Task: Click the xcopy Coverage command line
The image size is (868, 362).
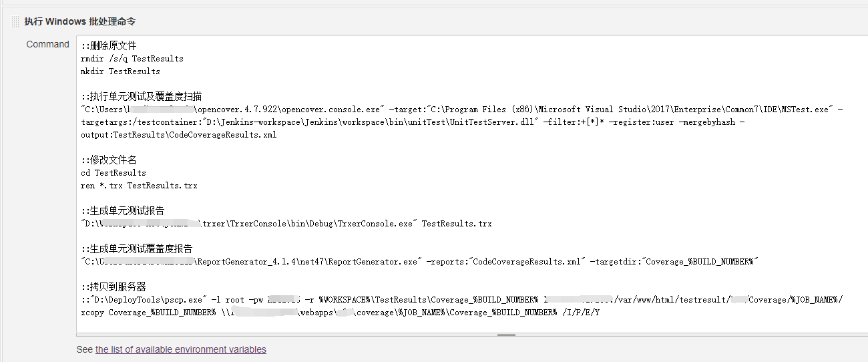Action: tap(340, 312)
